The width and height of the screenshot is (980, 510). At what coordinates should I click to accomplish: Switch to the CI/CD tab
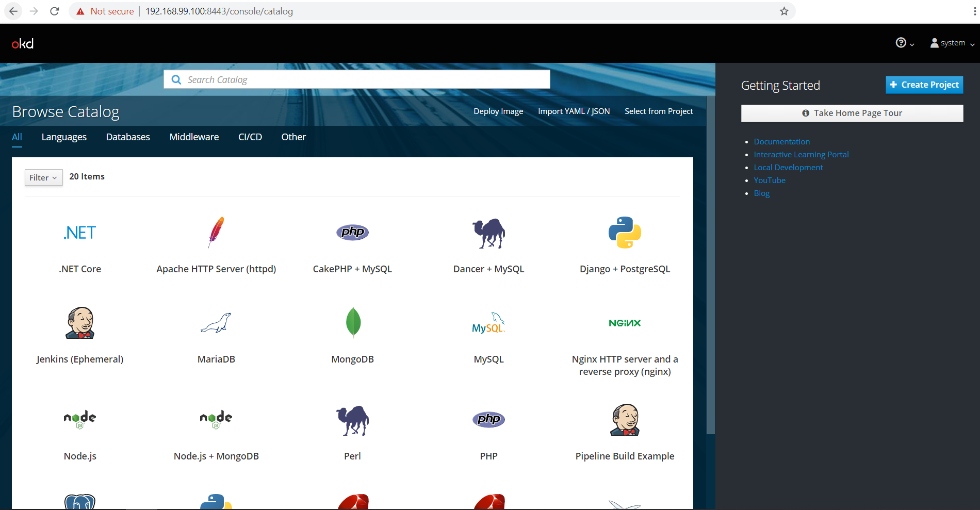pyautogui.click(x=250, y=137)
